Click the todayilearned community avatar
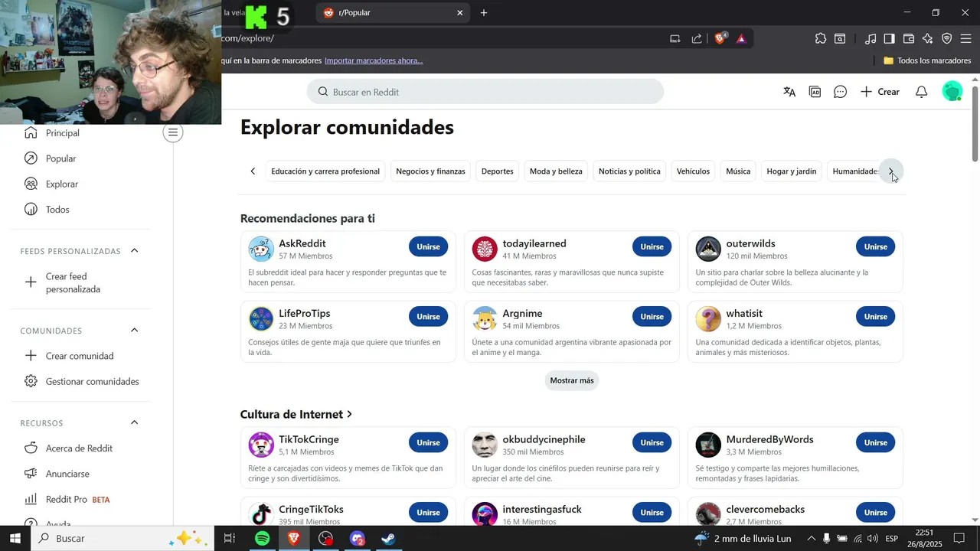980x551 pixels. [x=485, y=249]
